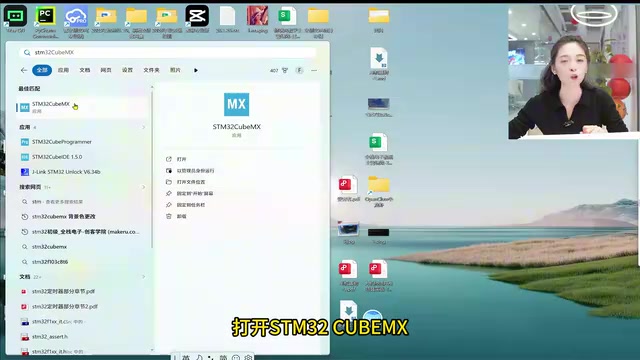
Task: Toggle the 简 simplified mode in IME toolbar
Action: coord(223,358)
